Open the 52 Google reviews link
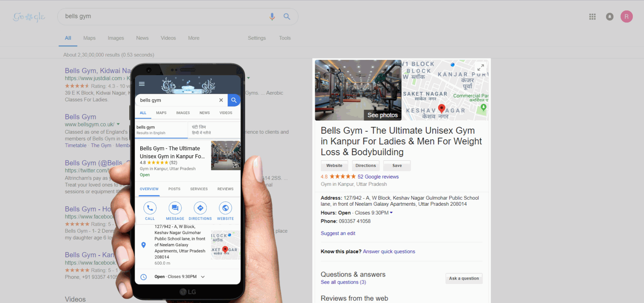This screenshot has width=644, height=303. click(x=378, y=177)
